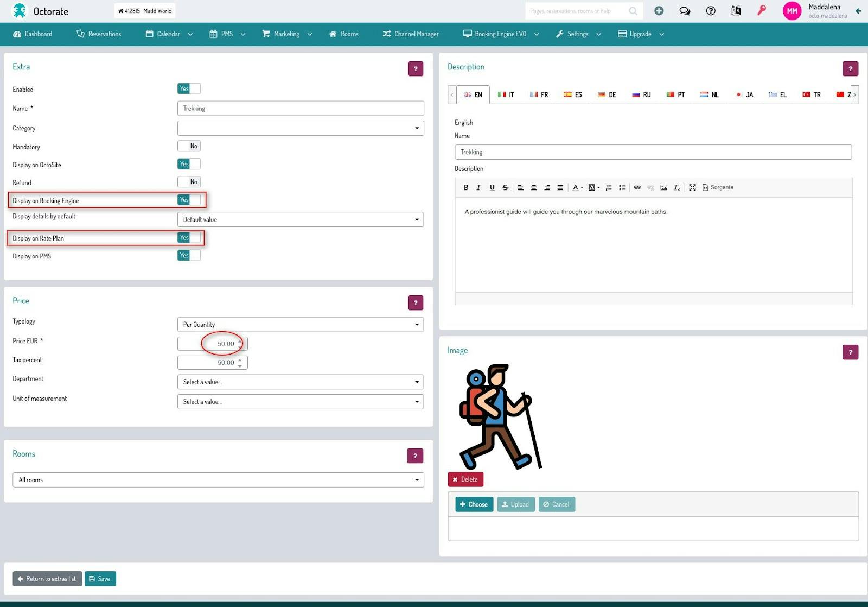This screenshot has width=868, height=607.
Task: Open the All rooms dropdown
Action: tap(218, 480)
